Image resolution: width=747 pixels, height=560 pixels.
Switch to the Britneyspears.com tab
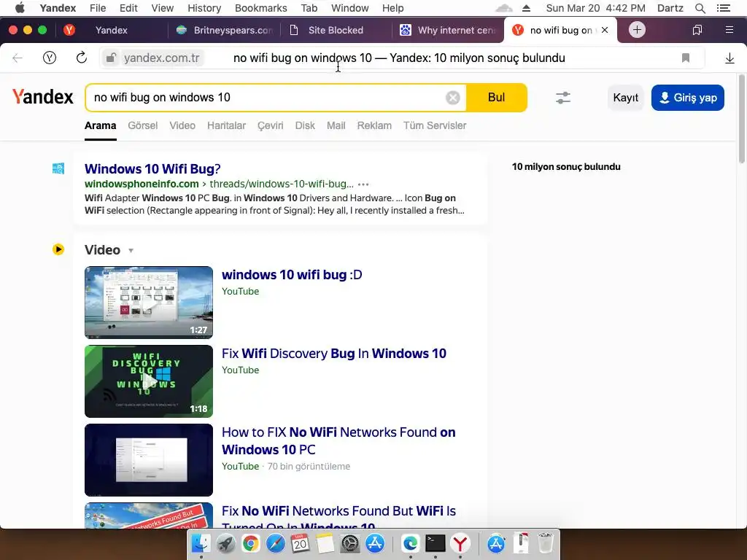[x=224, y=30]
